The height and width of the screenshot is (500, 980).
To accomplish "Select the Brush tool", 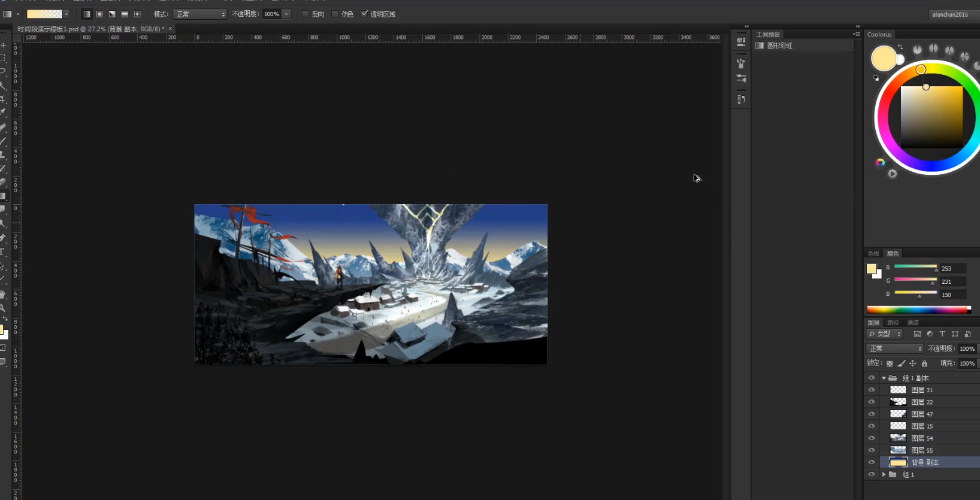I will 3,141.
